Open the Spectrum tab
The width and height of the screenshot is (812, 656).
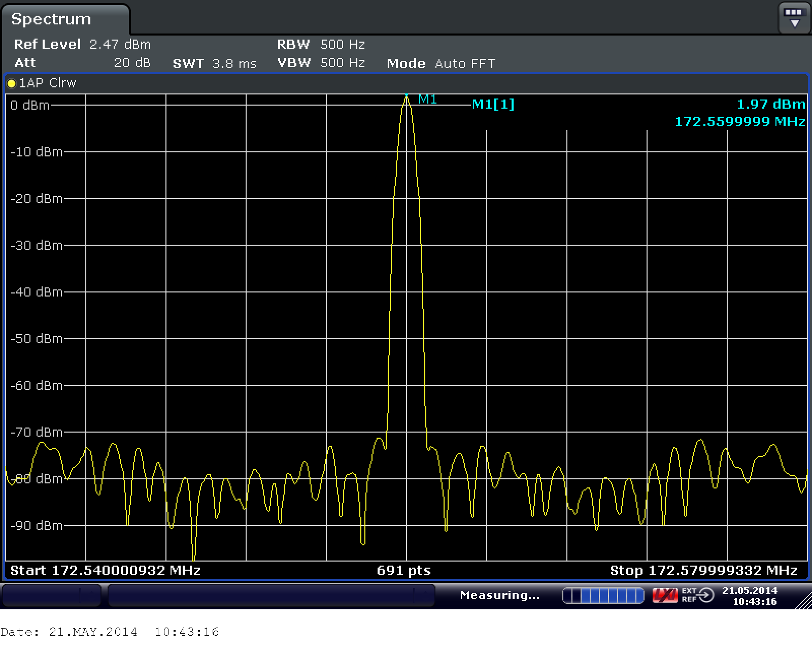(65, 19)
